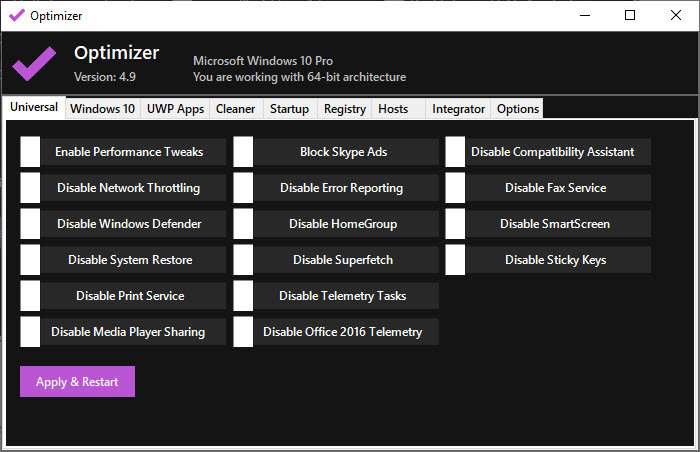
Task: Click the Disable Network Throttling button
Action: click(128, 188)
